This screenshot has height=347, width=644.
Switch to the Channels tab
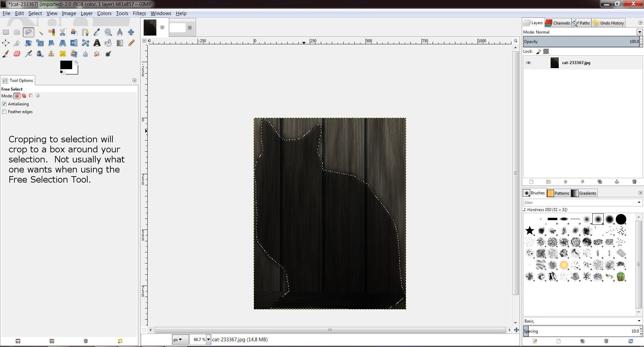pyautogui.click(x=558, y=23)
